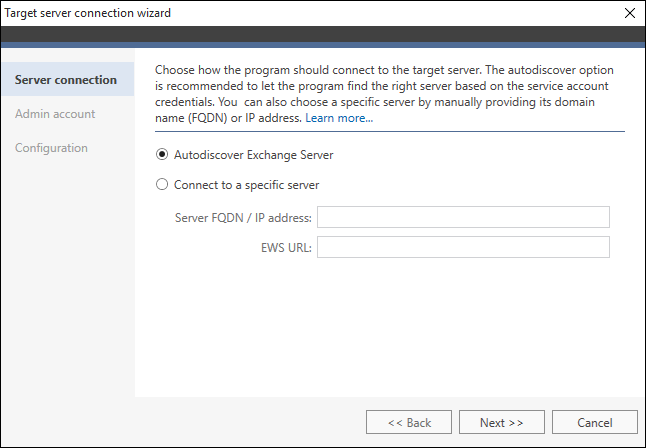Click the description paragraph about autodiscover option

tap(384, 94)
